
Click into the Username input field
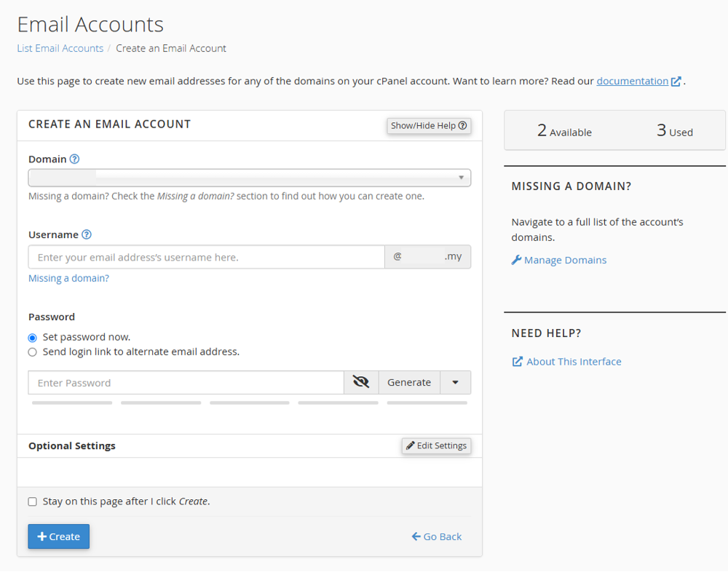(206, 257)
